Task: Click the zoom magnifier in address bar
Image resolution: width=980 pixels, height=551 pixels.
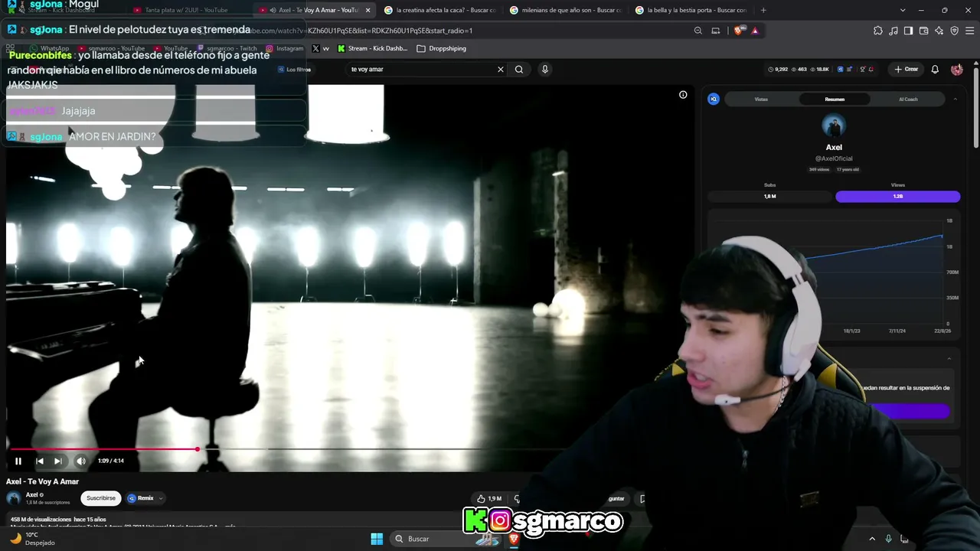Action: pyautogui.click(x=698, y=31)
